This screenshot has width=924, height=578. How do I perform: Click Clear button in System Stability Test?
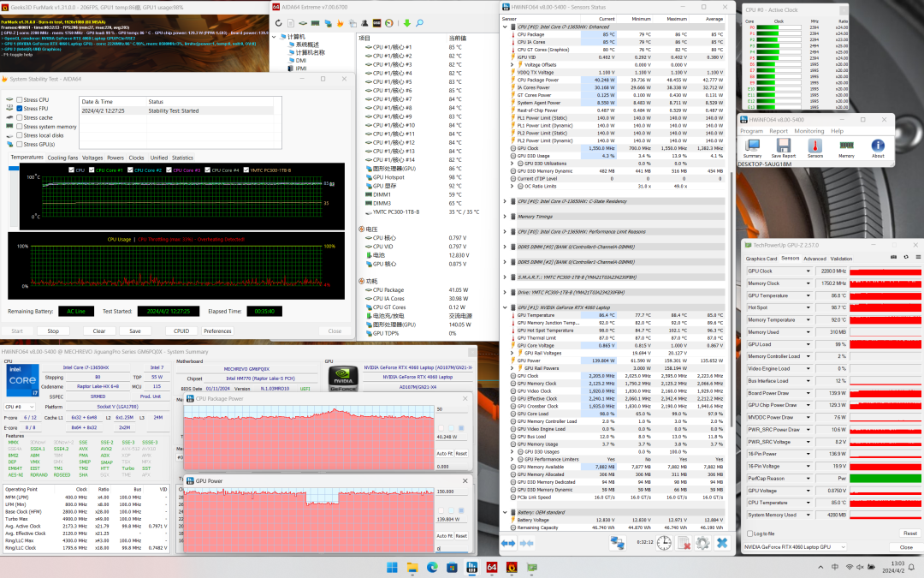(x=99, y=331)
